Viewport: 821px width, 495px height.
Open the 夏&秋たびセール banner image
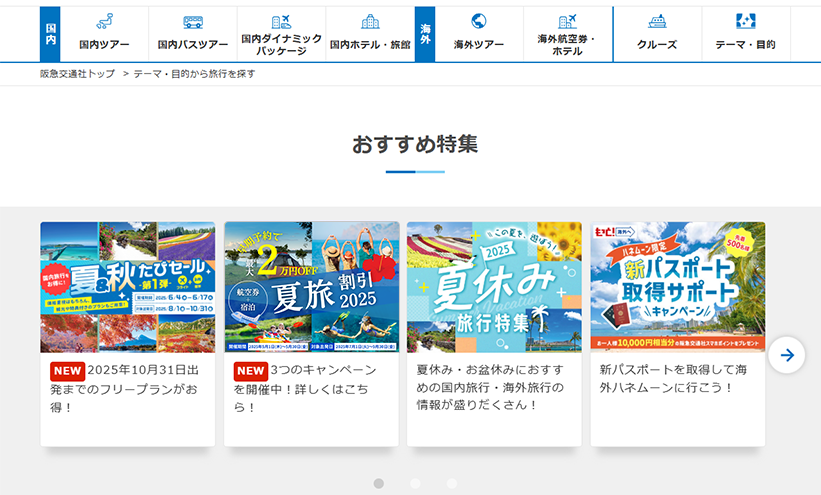click(127, 287)
